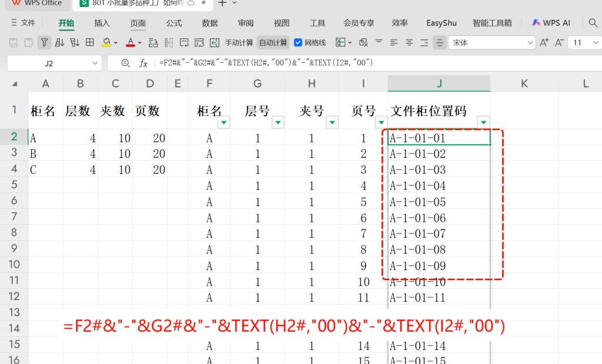Sort ascending with the A-down icon
The width and height of the screenshot is (602, 364).
click(x=59, y=43)
